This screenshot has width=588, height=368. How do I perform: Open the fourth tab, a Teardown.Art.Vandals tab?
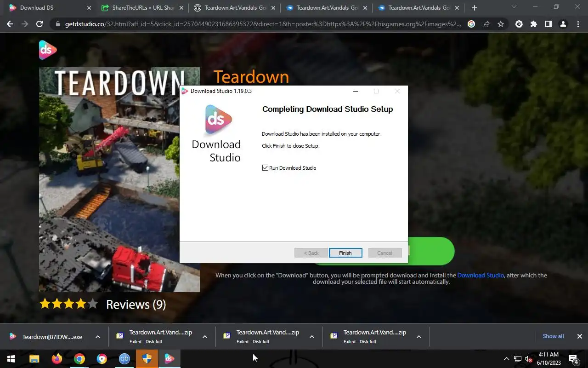[x=327, y=8]
